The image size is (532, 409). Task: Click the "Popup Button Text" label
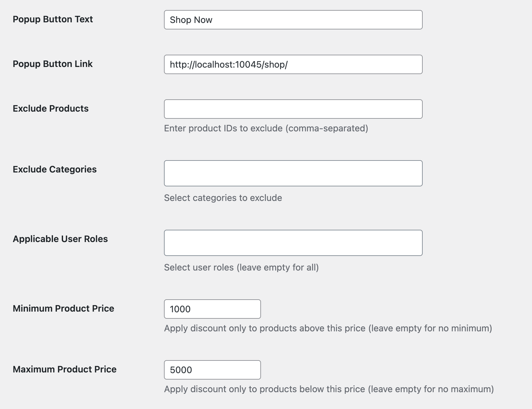click(53, 19)
